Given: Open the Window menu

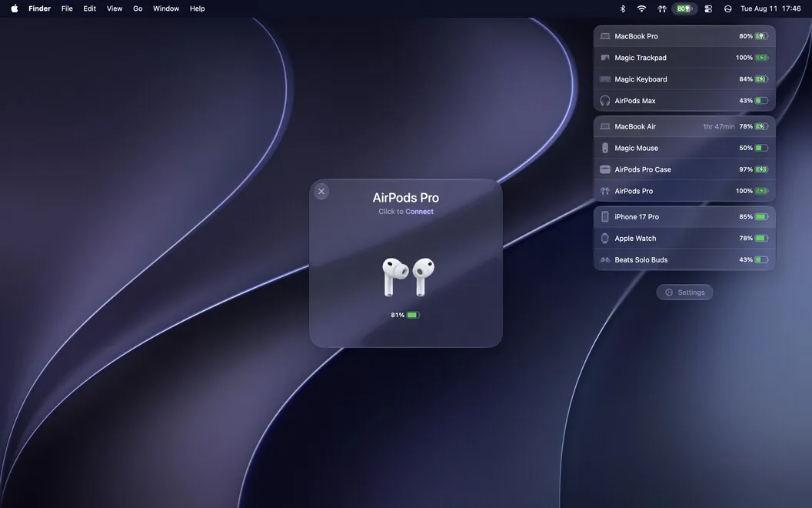Looking at the screenshot, I should tap(166, 8).
